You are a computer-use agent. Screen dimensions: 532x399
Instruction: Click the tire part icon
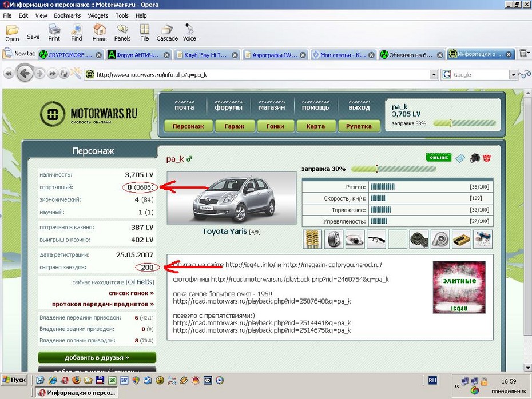334,239
